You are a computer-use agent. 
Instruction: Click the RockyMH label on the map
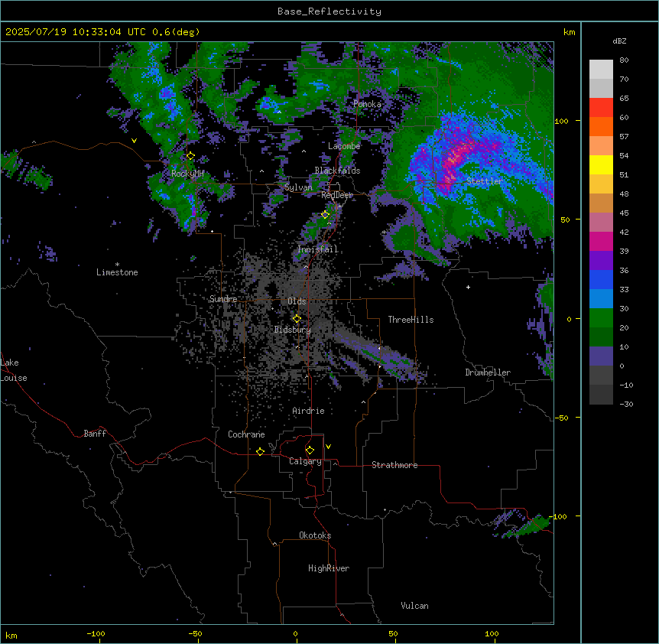tap(187, 174)
